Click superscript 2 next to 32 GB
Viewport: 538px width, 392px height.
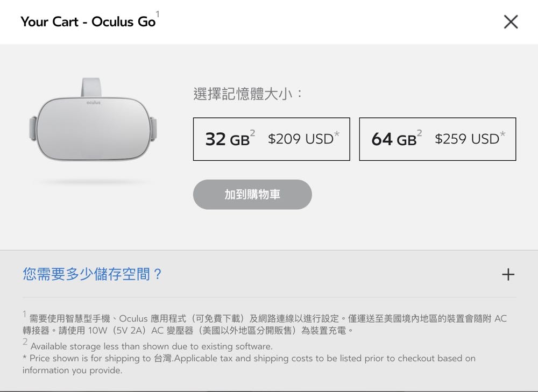(253, 132)
